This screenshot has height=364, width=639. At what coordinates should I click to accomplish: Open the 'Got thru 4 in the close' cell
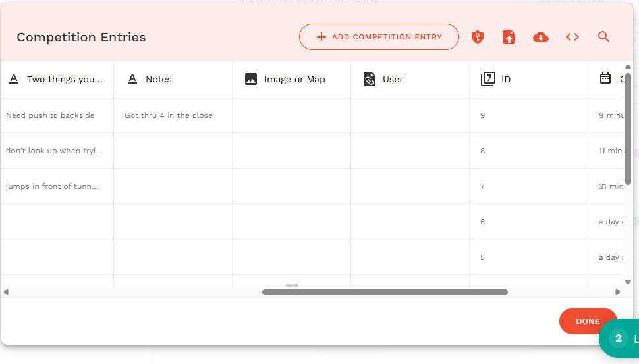pos(173,115)
